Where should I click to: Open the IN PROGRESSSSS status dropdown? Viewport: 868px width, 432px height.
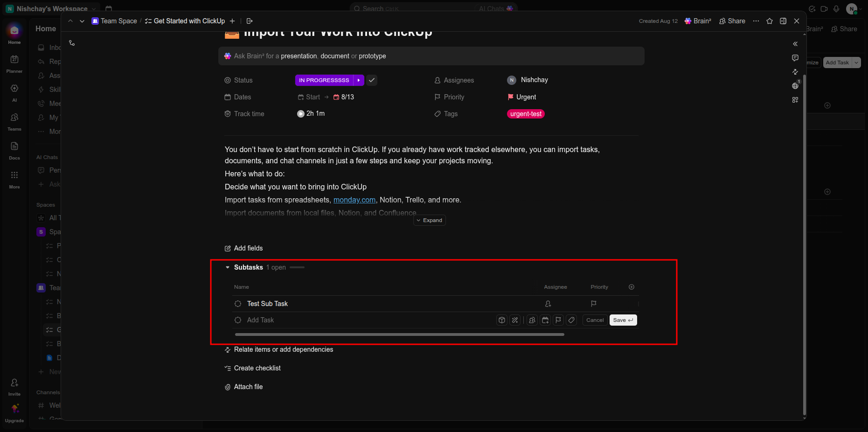click(324, 80)
